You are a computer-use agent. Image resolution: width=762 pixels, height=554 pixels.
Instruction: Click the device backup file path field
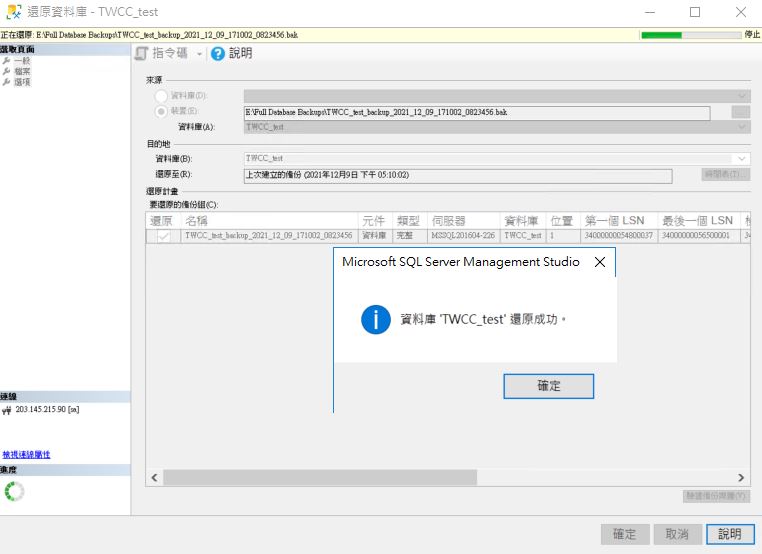click(477, 113)
